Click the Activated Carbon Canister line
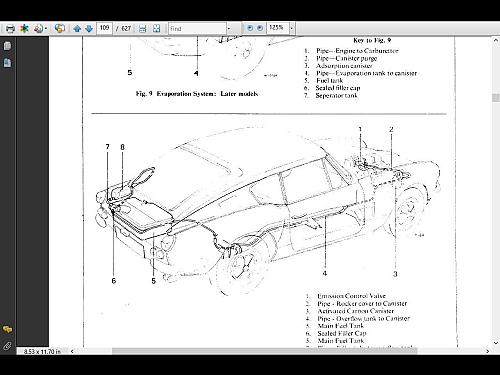The height and width of the screenshot is (375, 500). click(356, 311)
